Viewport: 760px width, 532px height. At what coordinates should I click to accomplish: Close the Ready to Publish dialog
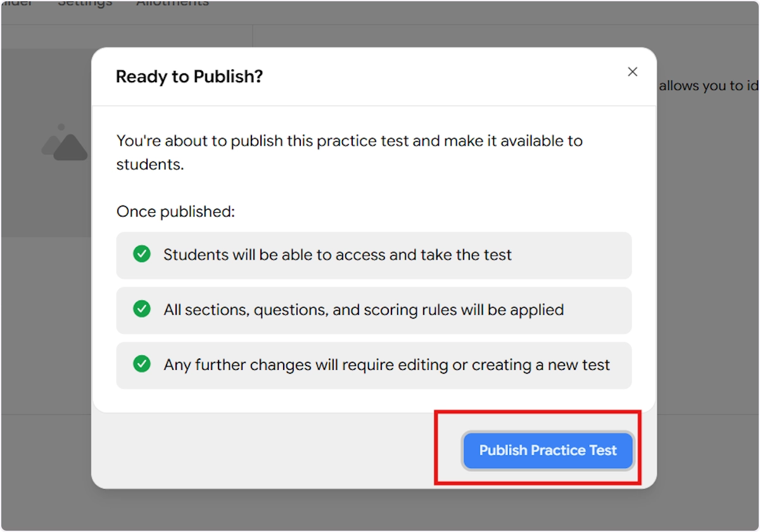tap(632, 72)
